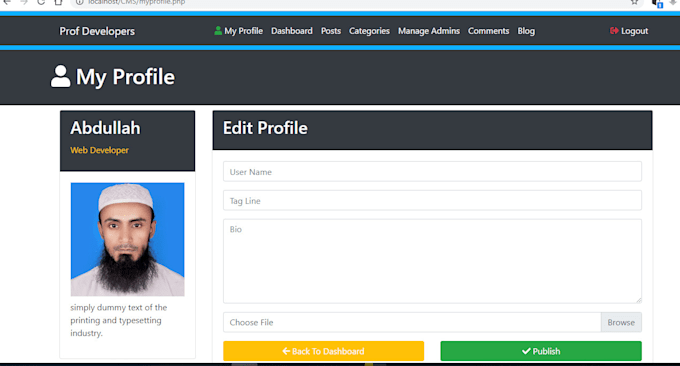Click Abdullah's profile photo

128,239
